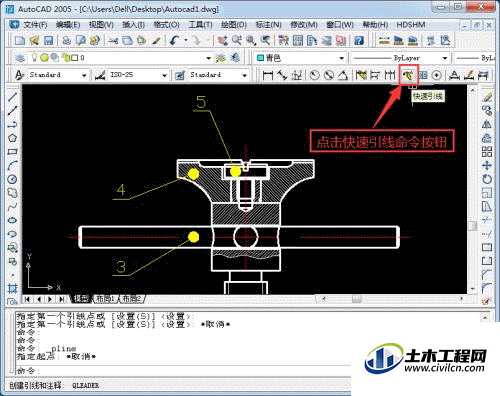Click the Quick Leader dimension button
The width and height of the screenshot is (500, 396).
[x=408, y=75]
